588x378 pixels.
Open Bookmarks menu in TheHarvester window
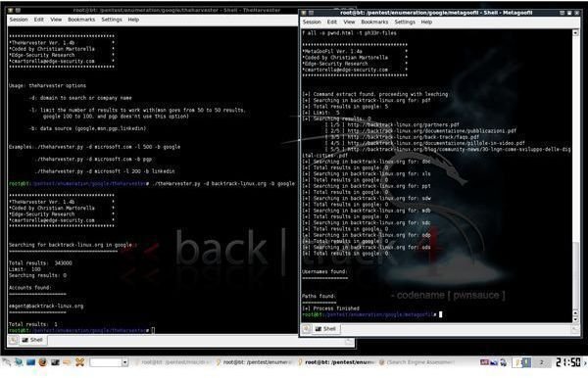tap(81, 20)
